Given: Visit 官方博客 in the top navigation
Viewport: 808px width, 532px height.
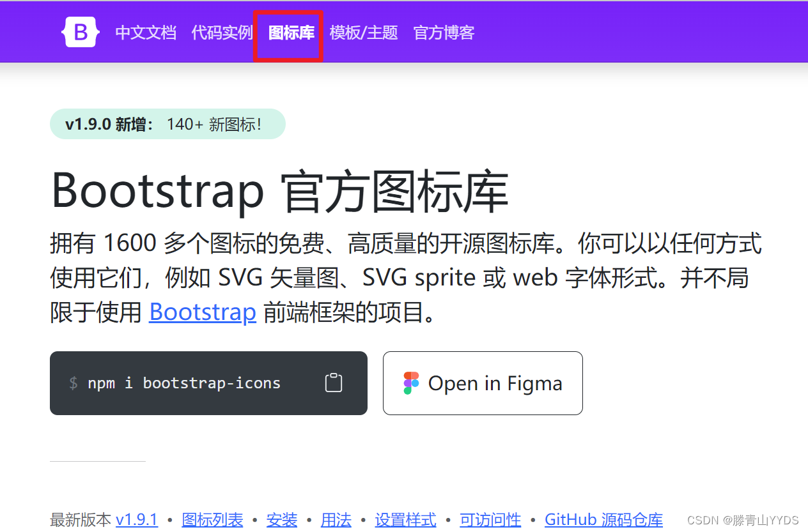Looking at the screenshot, I should 443,33.
